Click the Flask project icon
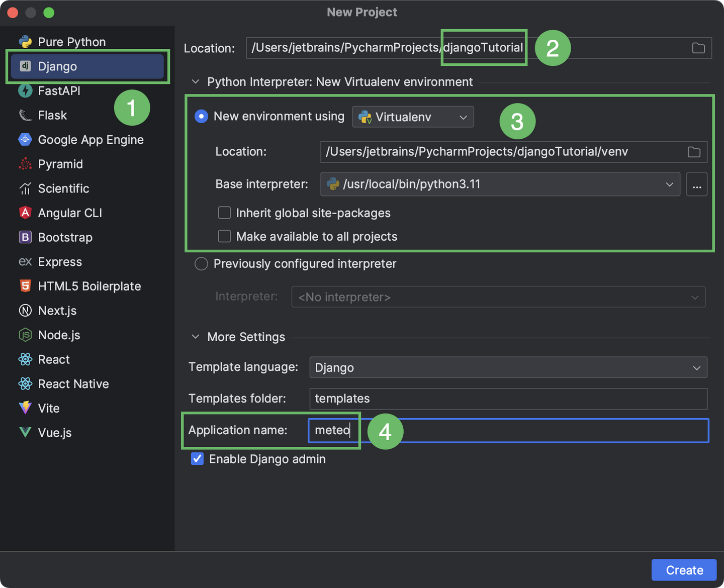 (25, 115)
